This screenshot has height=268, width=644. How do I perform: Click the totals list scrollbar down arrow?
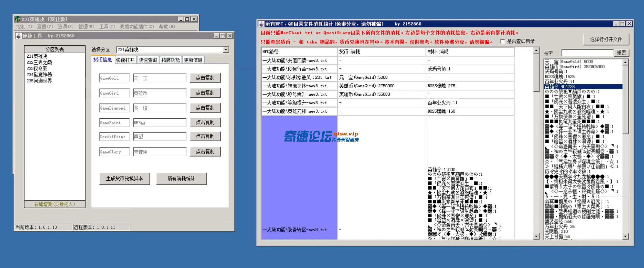[625, 236]
